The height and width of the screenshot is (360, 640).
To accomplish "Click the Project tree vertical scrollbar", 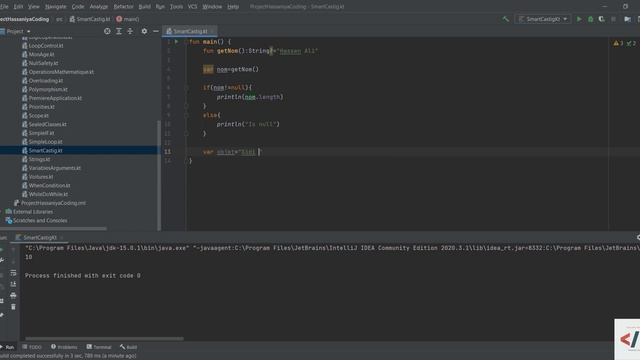I will pyautogui.click(x=159, y=176).
